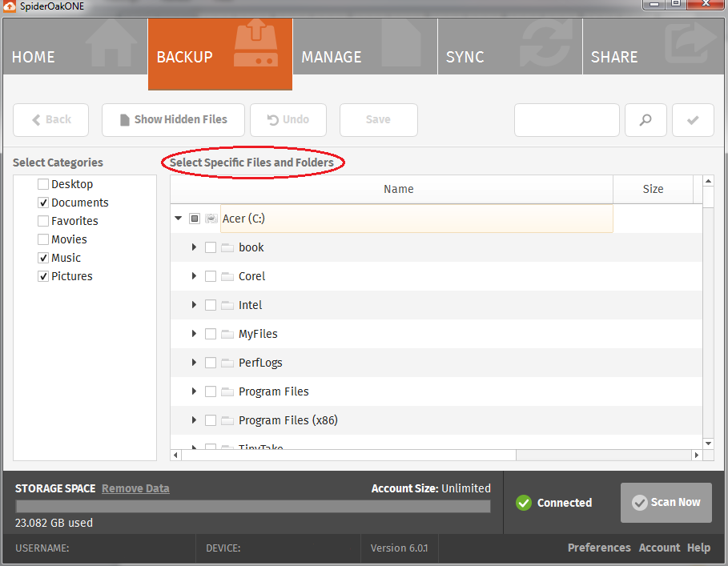728x566 pixels.
Task: Click the vertical scrollbar up arrow
Action: click(709, 181)
